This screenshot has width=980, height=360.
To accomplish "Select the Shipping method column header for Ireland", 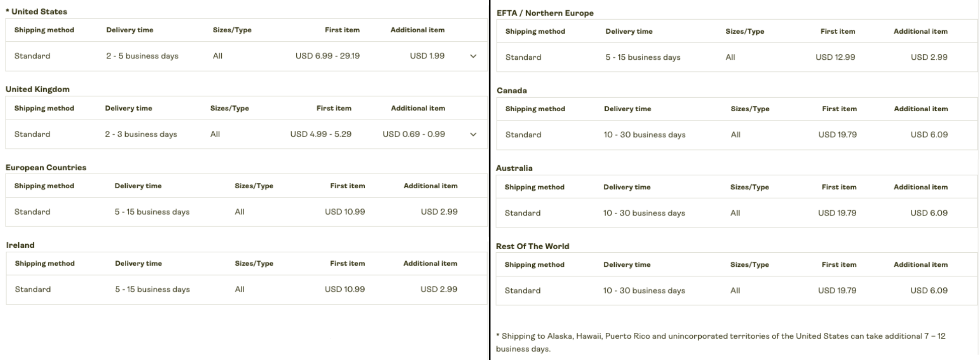I will 44,263.
